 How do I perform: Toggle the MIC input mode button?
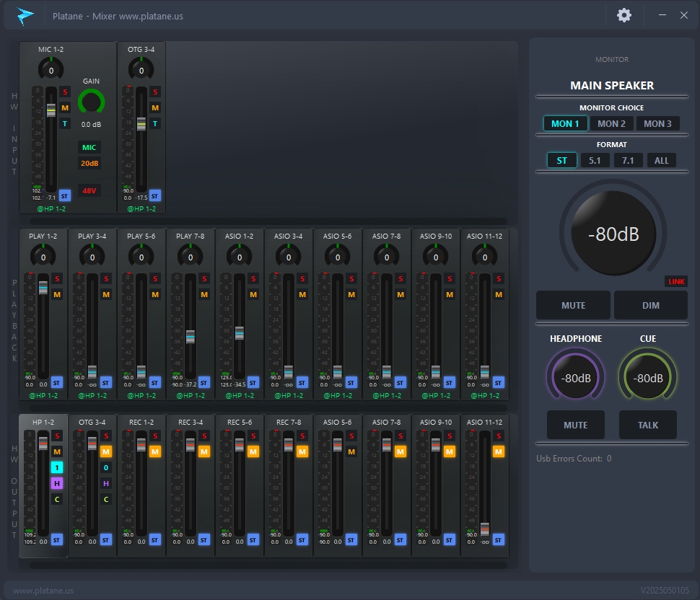89,147
